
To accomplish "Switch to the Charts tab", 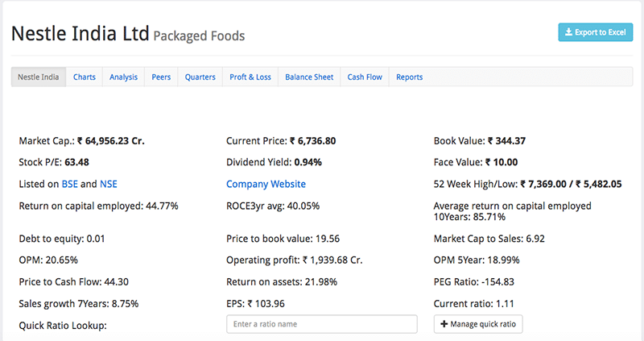I will (x=85, y=77).
